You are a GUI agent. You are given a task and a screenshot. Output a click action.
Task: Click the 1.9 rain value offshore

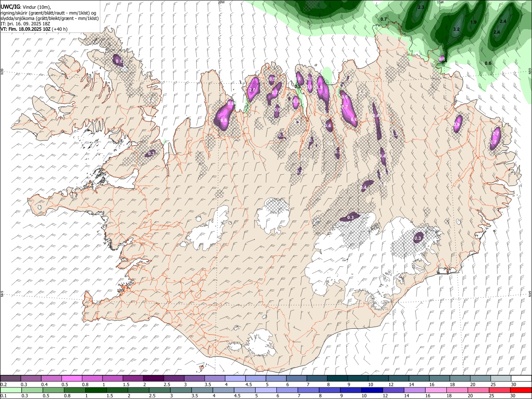pos(473,22)
